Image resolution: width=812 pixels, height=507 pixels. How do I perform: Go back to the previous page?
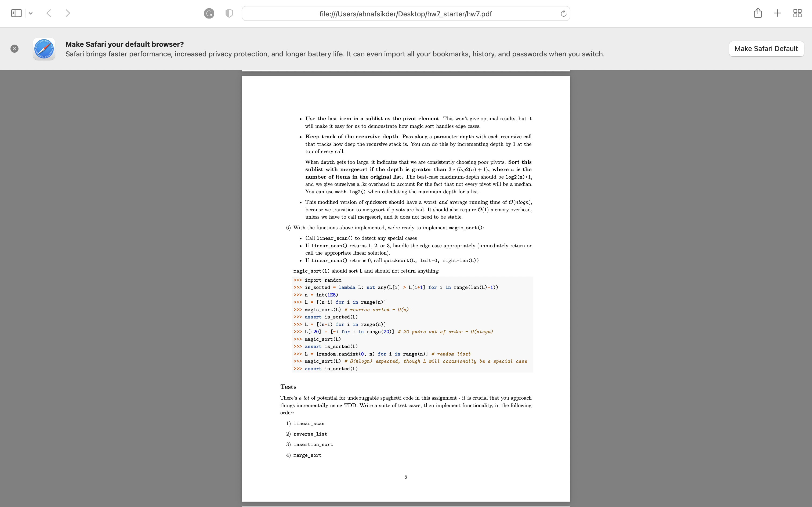[x=49, y=13]
